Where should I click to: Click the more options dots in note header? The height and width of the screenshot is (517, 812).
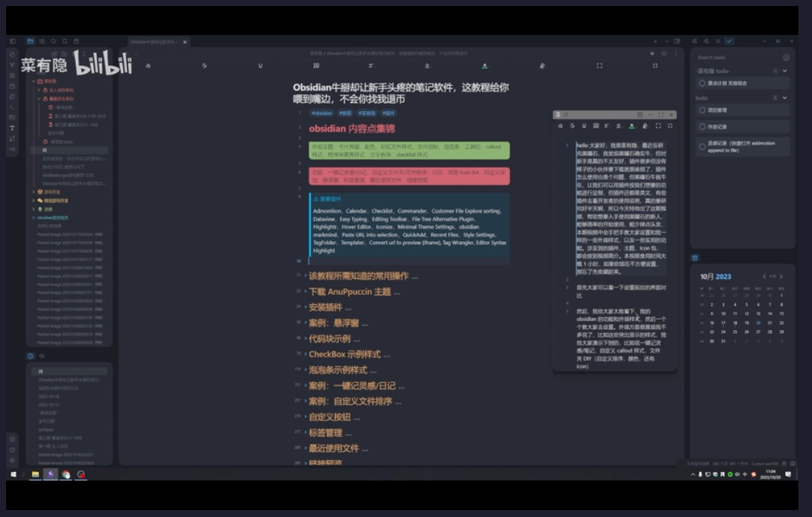[x=675, y=53]
